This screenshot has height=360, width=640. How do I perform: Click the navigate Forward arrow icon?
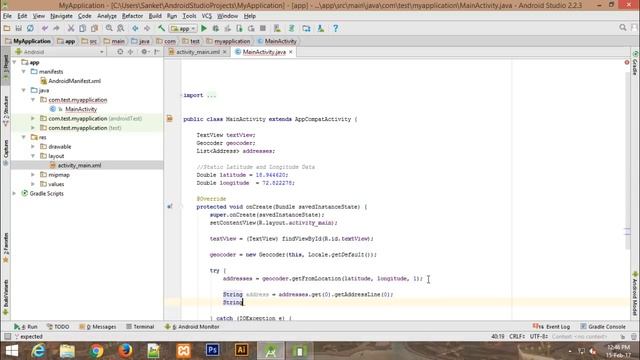147,28
